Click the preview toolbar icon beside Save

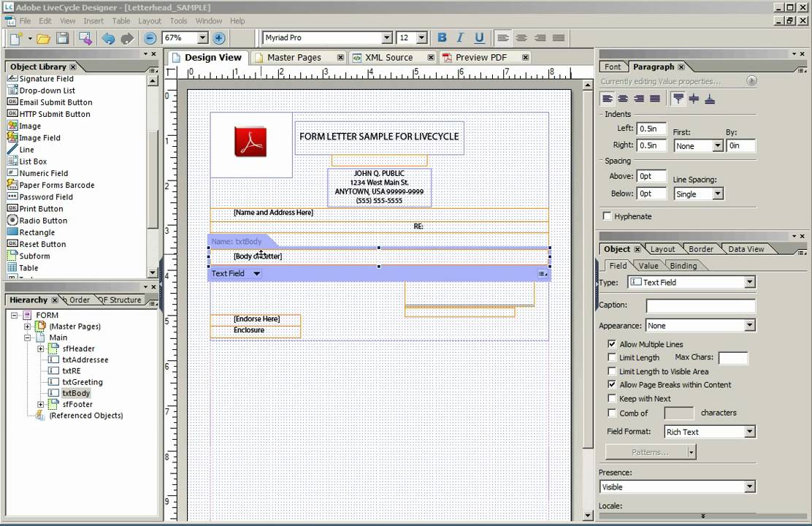(85, 38)
